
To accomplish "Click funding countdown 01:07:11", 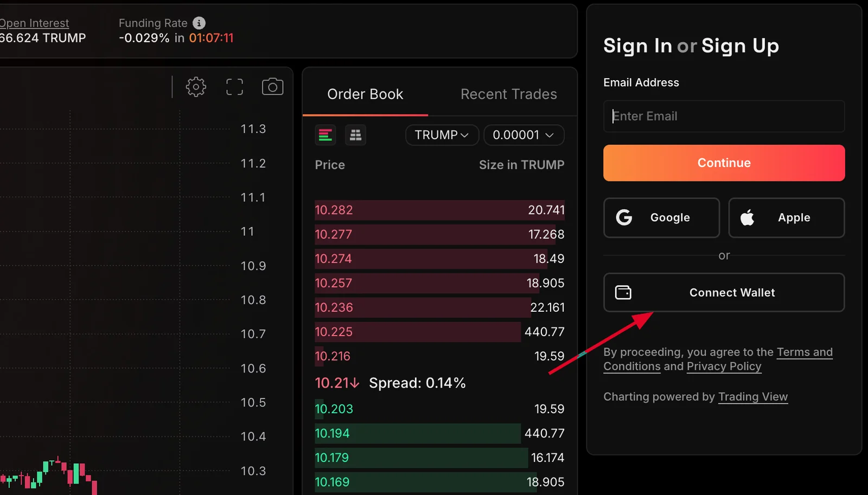I will point(211,38).
